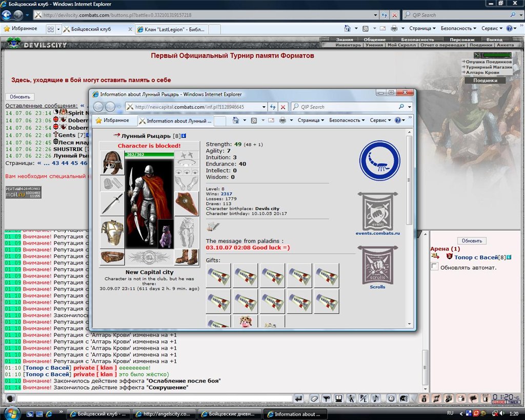Open the Персонаж menu in game header
Screen dimensions: 525x420
point(462,39)
